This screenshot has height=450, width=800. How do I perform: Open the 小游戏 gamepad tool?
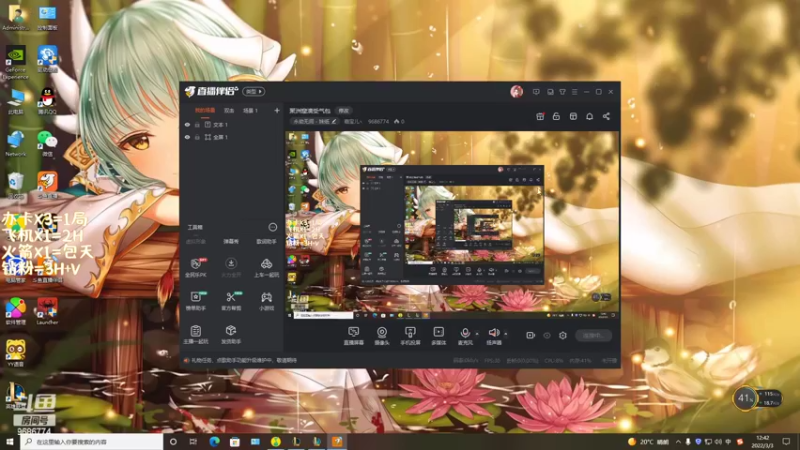(x=266, y=301)
